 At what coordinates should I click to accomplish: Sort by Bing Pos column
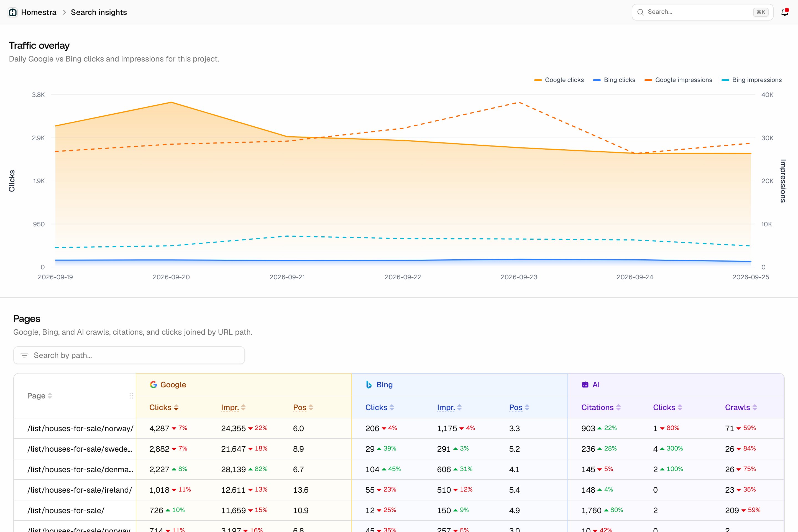pyautogui.click(x=519, y=407)
